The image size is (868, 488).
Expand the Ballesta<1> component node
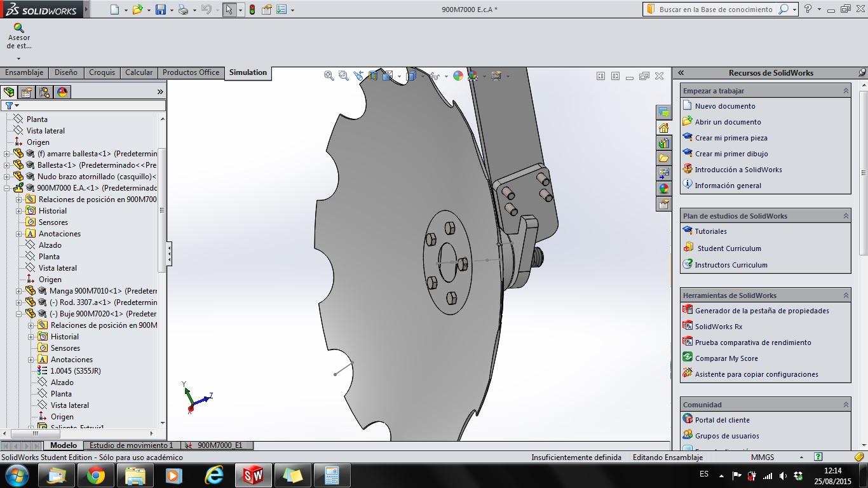pos(7,165)
